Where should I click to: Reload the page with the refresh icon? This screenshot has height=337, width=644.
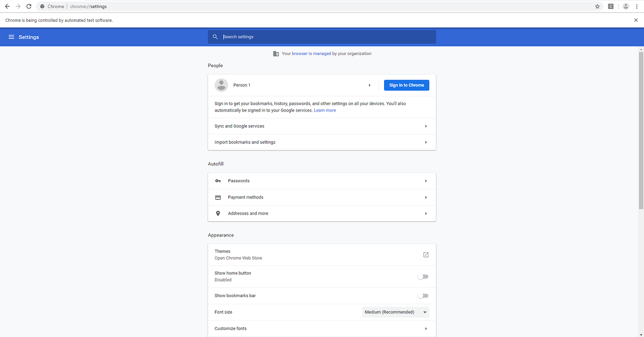(28, 6)
